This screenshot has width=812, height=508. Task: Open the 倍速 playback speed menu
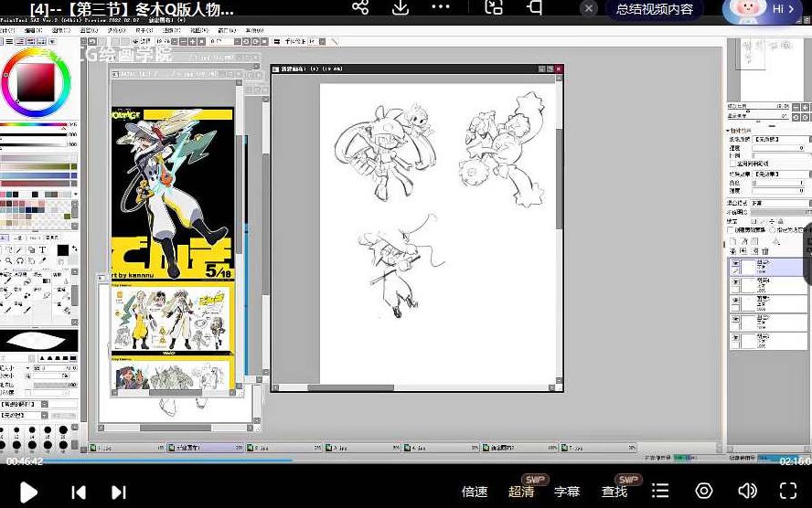click(475, 492)
